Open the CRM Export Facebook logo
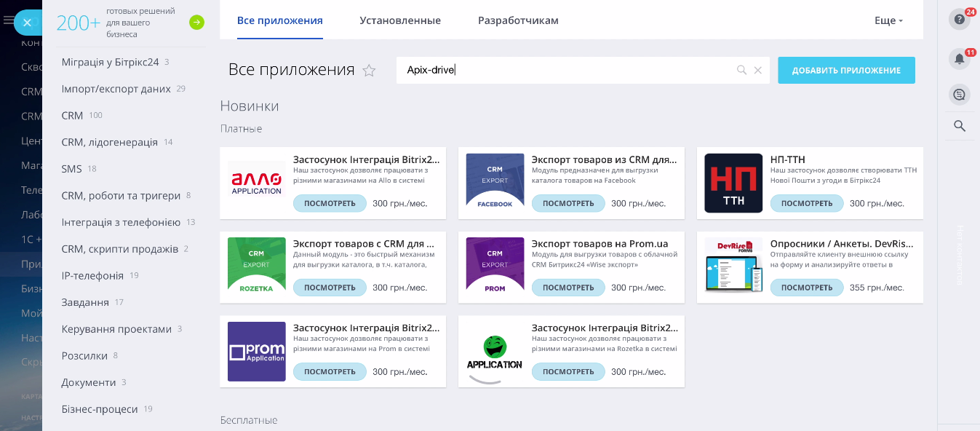980x431 pixels. [x=495, y=183]
